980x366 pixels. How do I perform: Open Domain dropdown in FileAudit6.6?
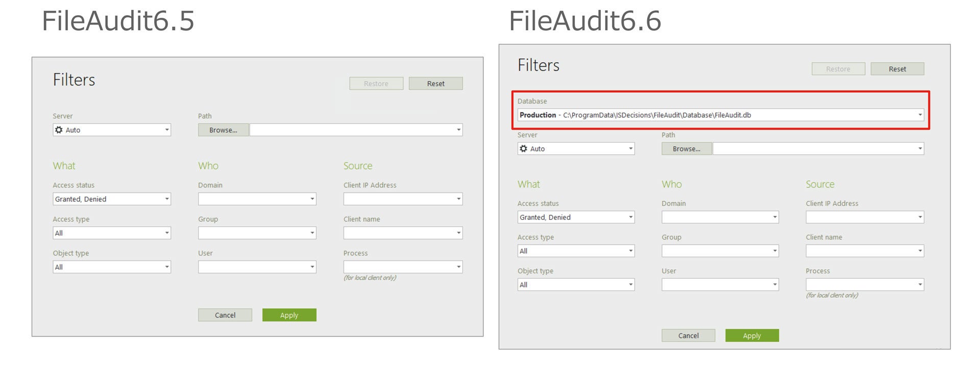pos(720,217)
